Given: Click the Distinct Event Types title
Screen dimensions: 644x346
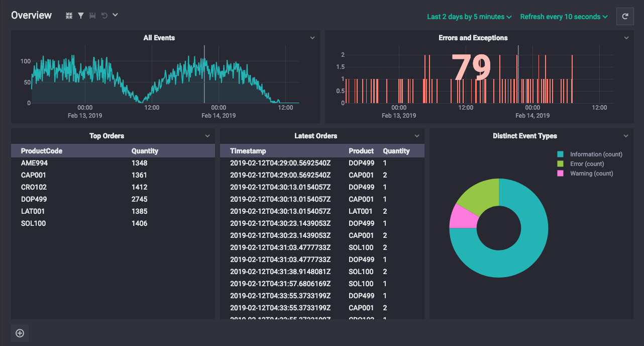Looking at the screenshot, I should point(525,136).
